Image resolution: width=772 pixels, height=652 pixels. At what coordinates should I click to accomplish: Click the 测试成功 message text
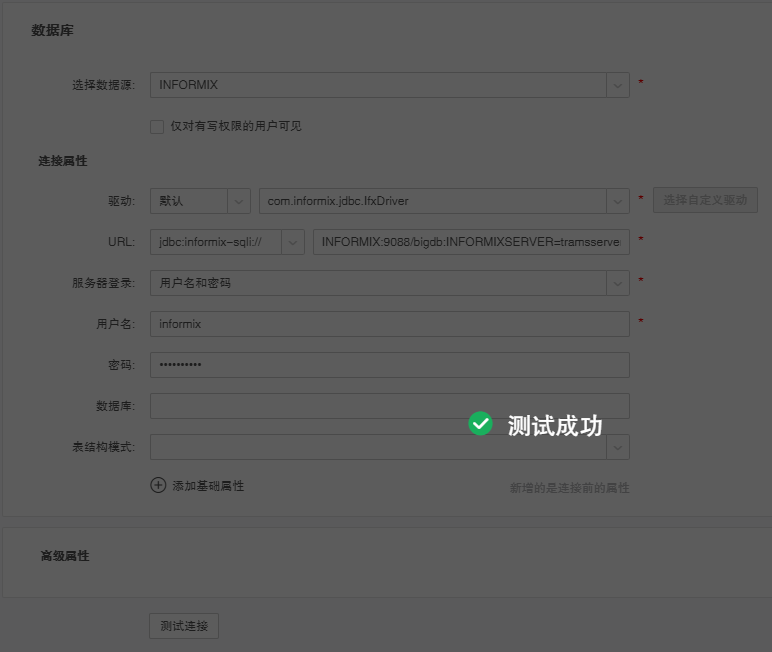coord(555,425)
